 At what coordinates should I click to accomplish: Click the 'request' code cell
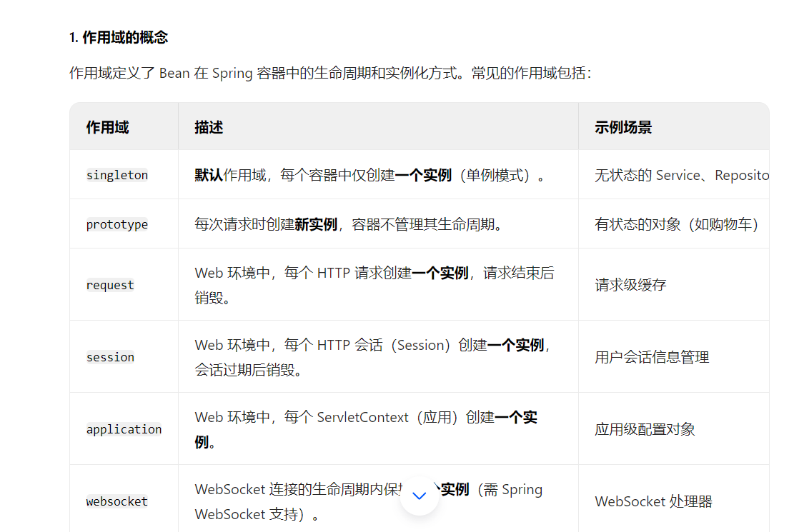(110, 285)
